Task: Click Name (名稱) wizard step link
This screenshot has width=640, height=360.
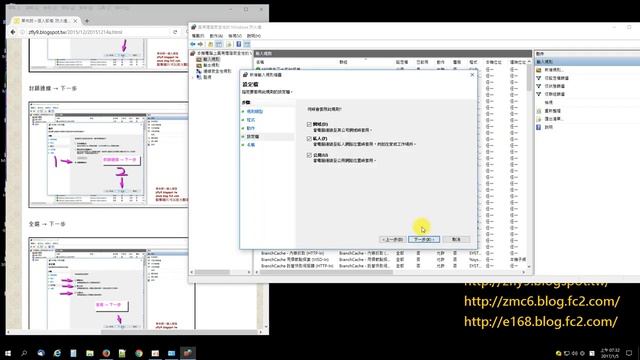Action: (x=251, y=145)
